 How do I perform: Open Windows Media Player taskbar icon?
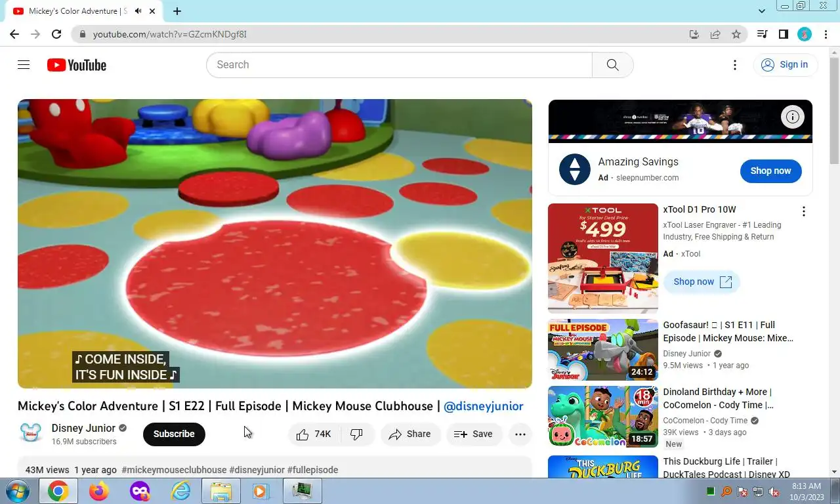(261, 491)
